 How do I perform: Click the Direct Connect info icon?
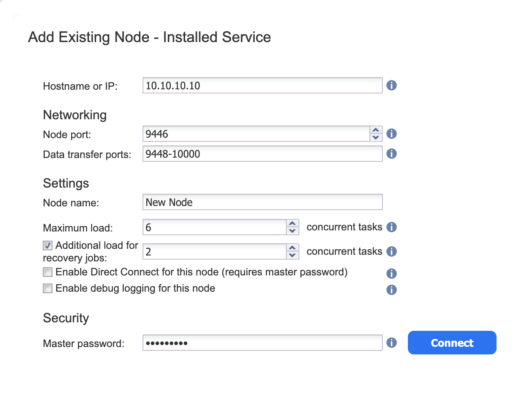click(391, 274)
